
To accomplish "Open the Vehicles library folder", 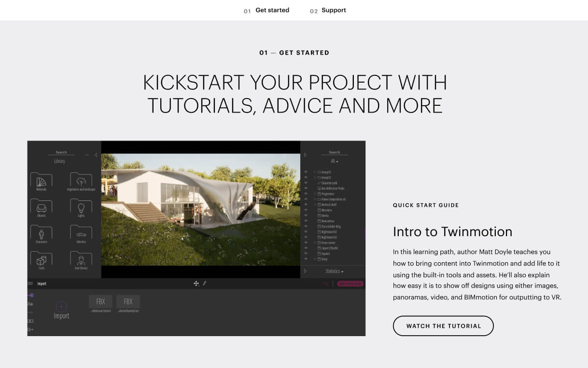I will 81,233.
